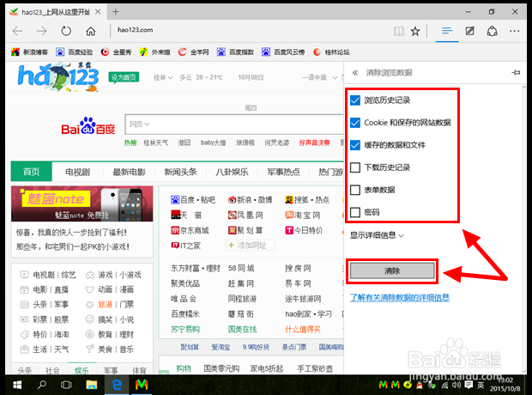
Task: Open 金星秀 favorites bar bookmark
Action: click(x=116, y=52)
